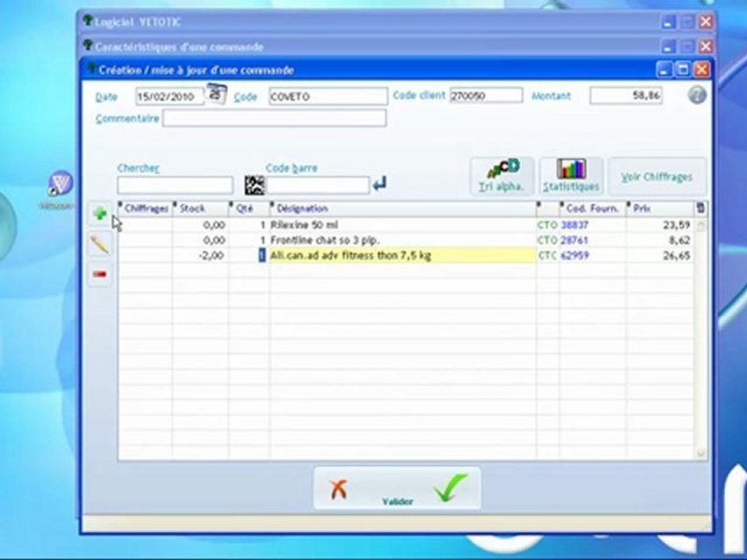This screenshot has height=560, width=747.
Task: Close the Création / mise à jour window
Action: point(701,69)
